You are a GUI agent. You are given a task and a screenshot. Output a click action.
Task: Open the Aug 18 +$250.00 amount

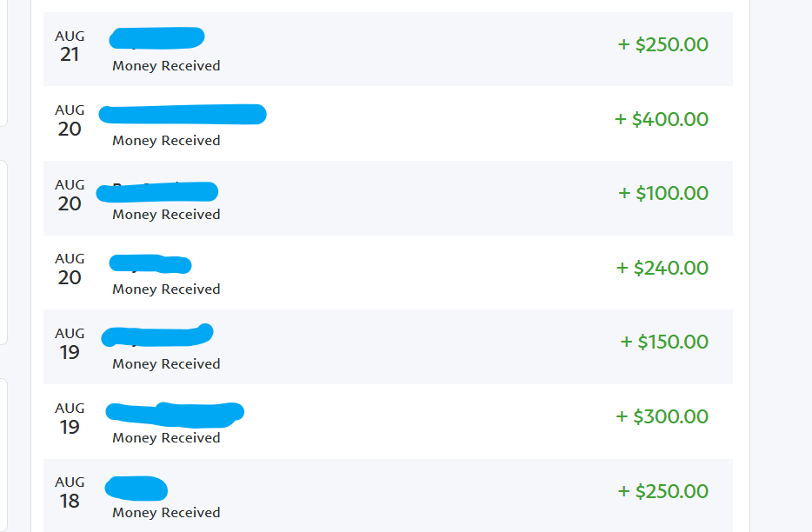[x=662, y=491]
